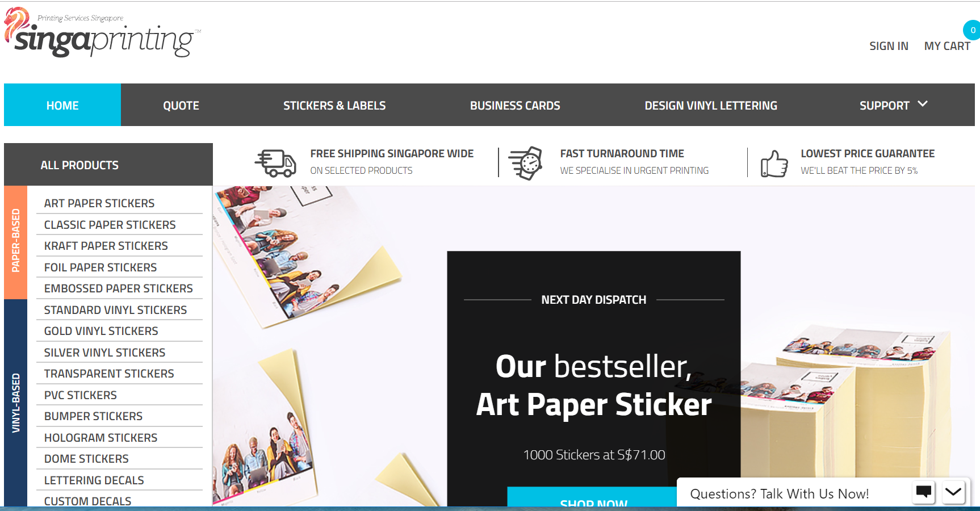Click the cart item count badge

point(972,30)
